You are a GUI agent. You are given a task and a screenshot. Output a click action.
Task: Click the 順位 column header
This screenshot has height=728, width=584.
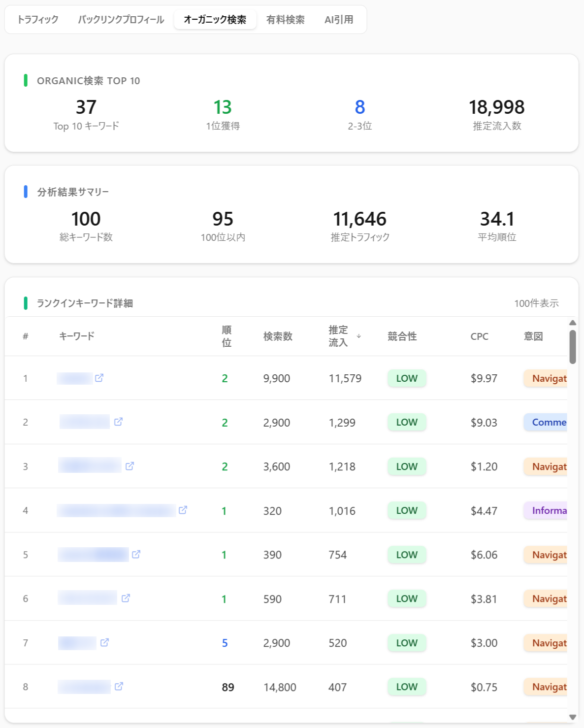[x=227, y=336]
